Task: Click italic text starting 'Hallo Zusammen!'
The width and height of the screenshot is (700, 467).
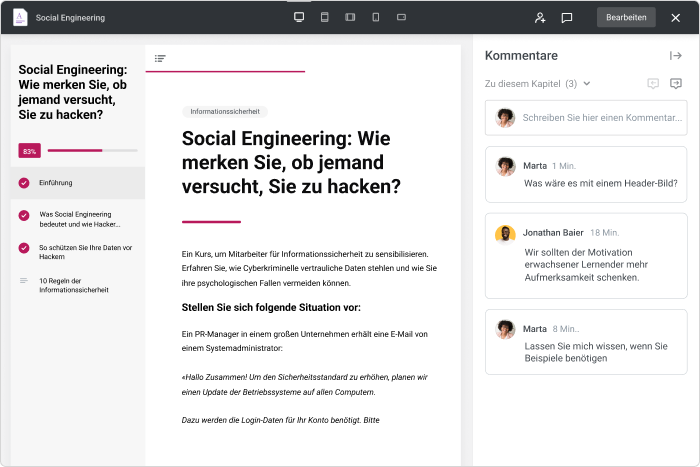Action: (304, 384)
